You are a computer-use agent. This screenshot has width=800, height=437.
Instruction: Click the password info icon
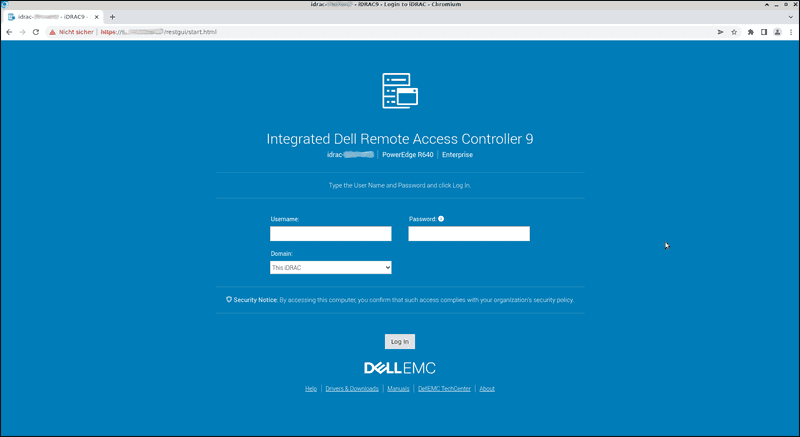point(441,218)
